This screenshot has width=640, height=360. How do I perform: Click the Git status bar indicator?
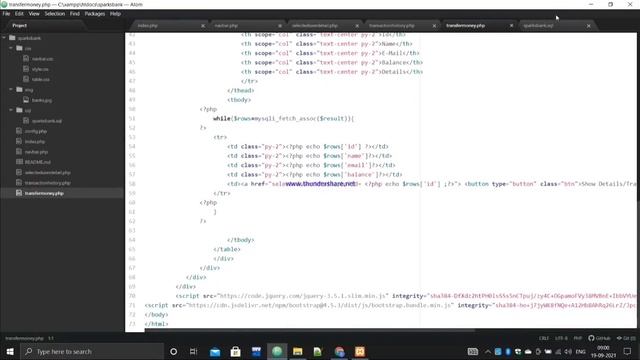(626, 338)
